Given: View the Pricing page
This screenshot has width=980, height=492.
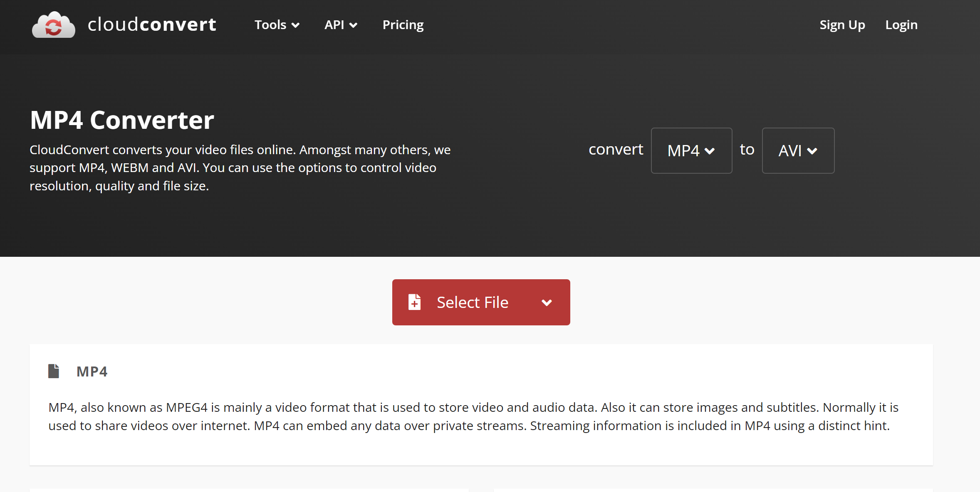Looking at the screenshot, I should point(403,25).
